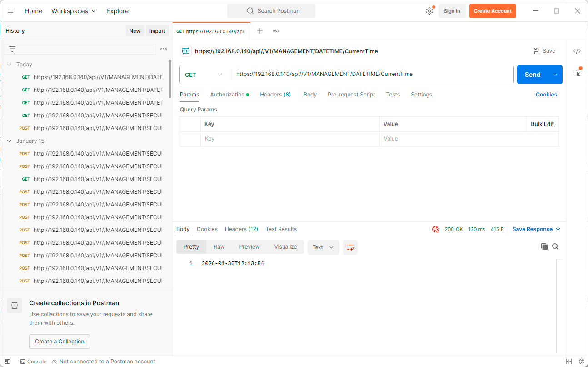588x367 pixels.
Task: Click the Create Account button
Action: pyautogui.click(x=493, y=11)
